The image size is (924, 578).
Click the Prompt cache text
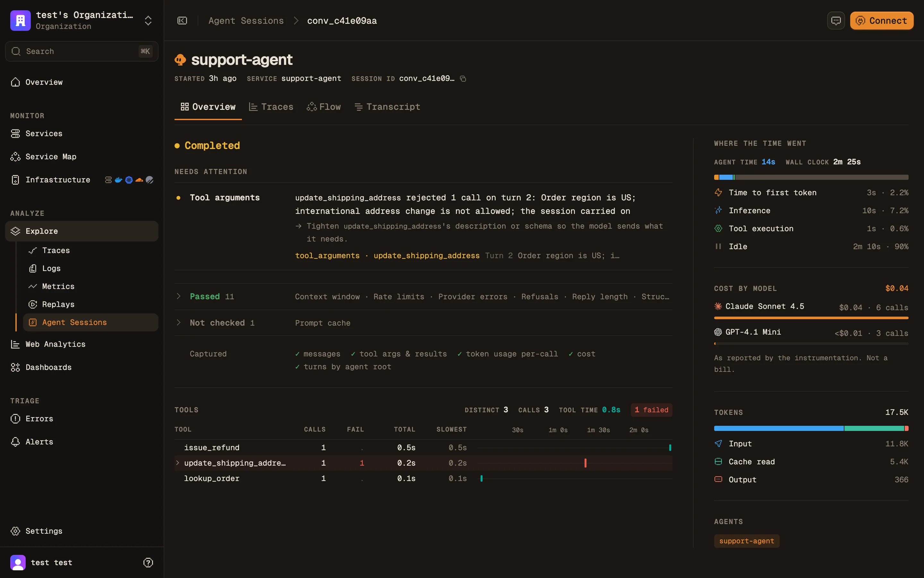[322, 323]
